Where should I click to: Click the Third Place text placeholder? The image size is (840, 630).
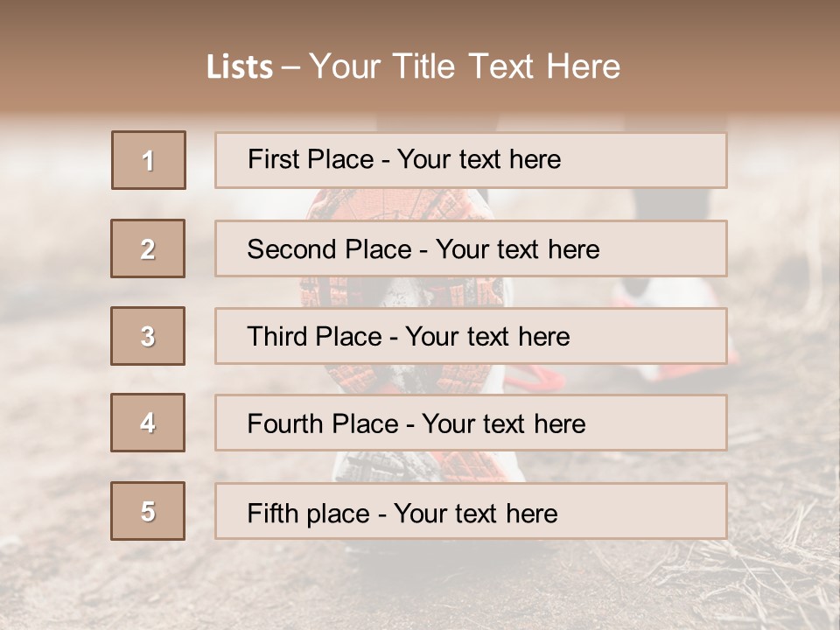click(470, 336)
